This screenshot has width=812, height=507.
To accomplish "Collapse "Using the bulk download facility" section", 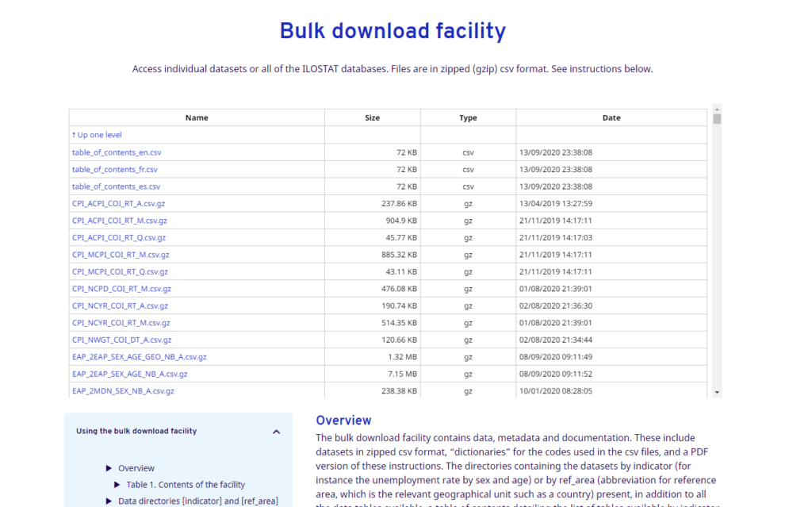I will [x=276, y=431].
